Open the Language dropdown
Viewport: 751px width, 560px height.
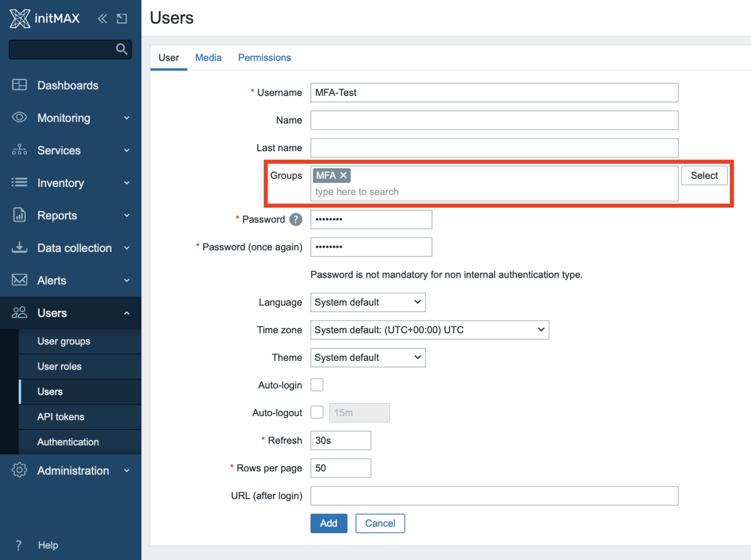tap(368, 302)
